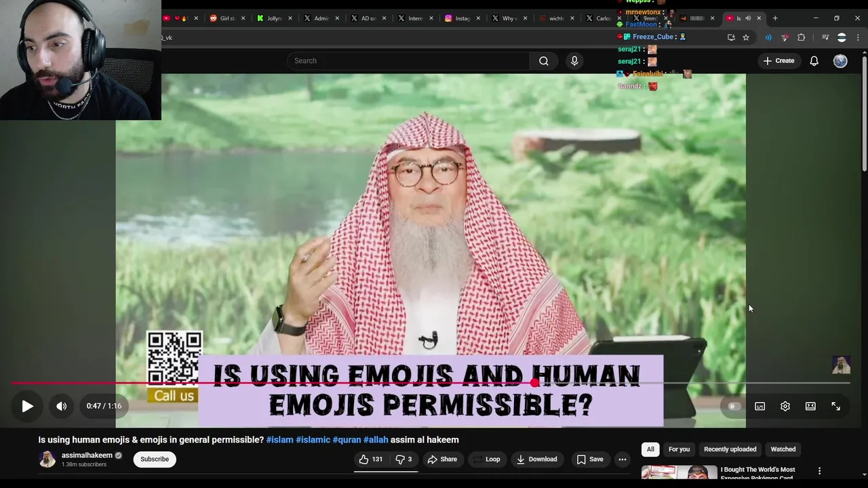The height and width of the screenshot is (488, 868).
Task: Open the player settings gear
Action: point(785,406)
